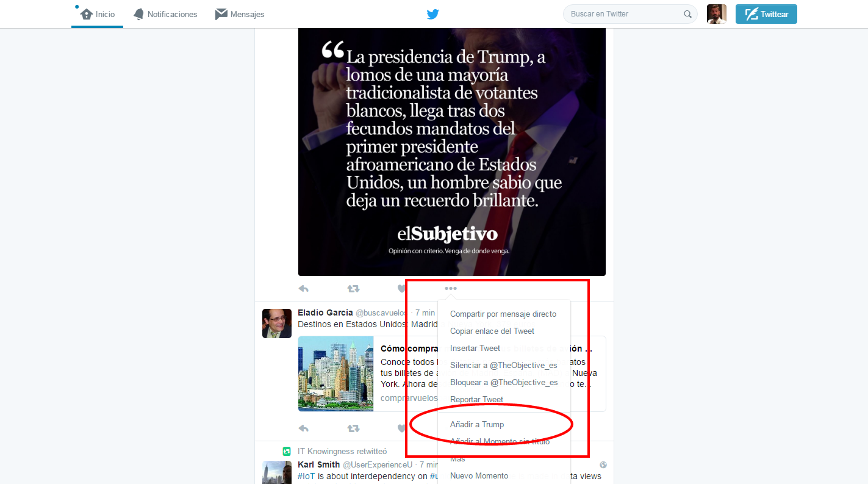
Task: Click the Twittear button
Action: pyautogui.click(x=766, y=14)
